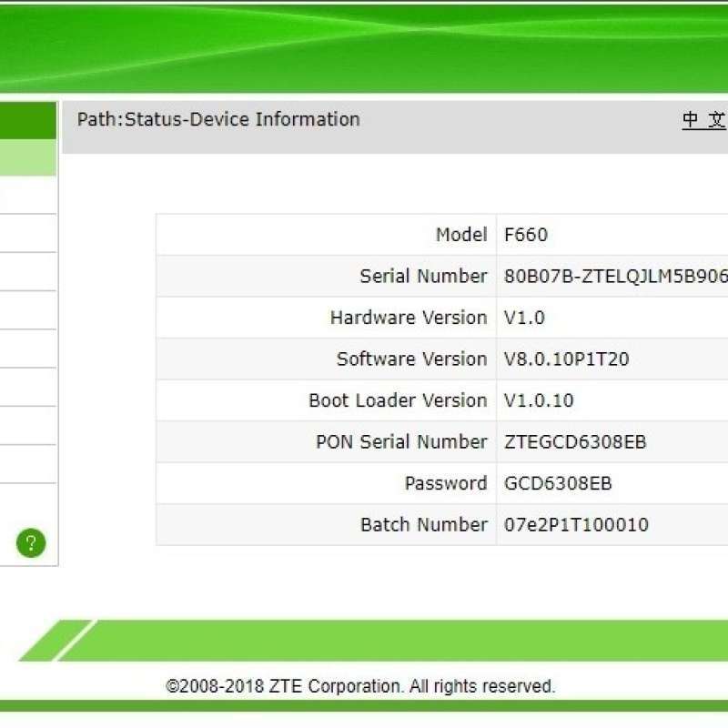728x728 pixels.
Task: Click the V1.0.10 boot loader value
Action: click(539, 400)
